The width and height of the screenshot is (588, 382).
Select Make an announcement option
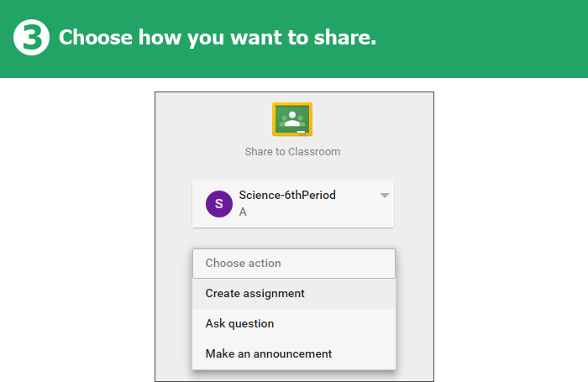tap(294, 354)
